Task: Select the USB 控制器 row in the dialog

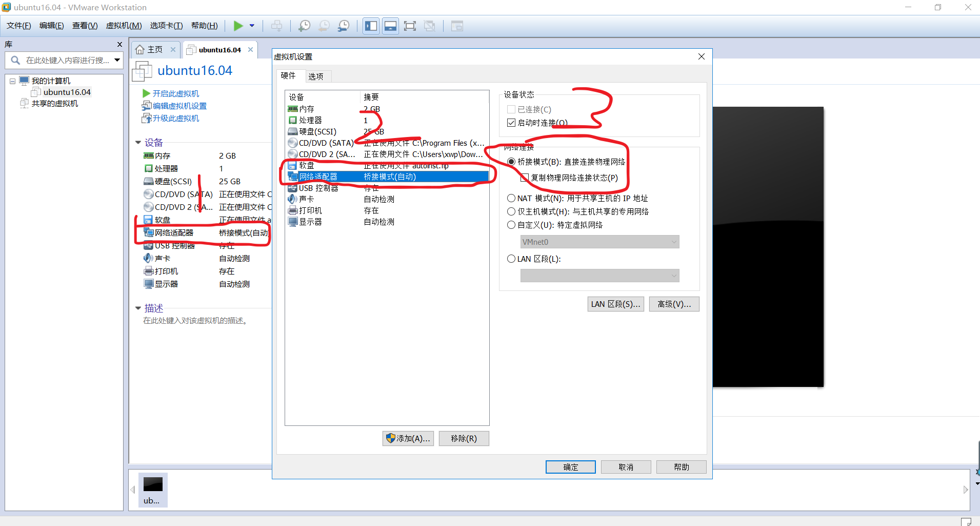Action: tap(387, 188)
